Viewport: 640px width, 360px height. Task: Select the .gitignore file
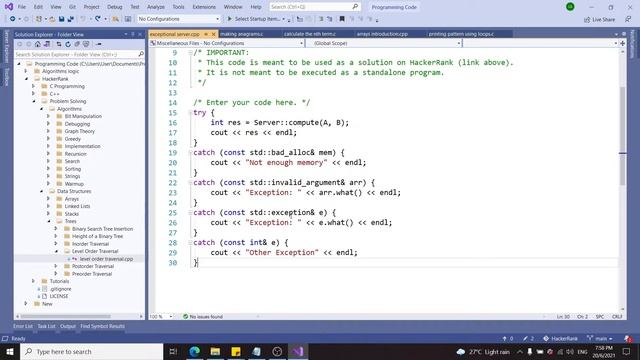pyautogui.click(x=60, y=289)
